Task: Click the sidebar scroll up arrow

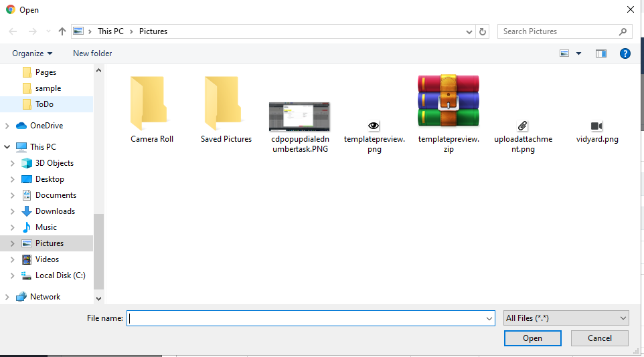Action: [98, 71]
